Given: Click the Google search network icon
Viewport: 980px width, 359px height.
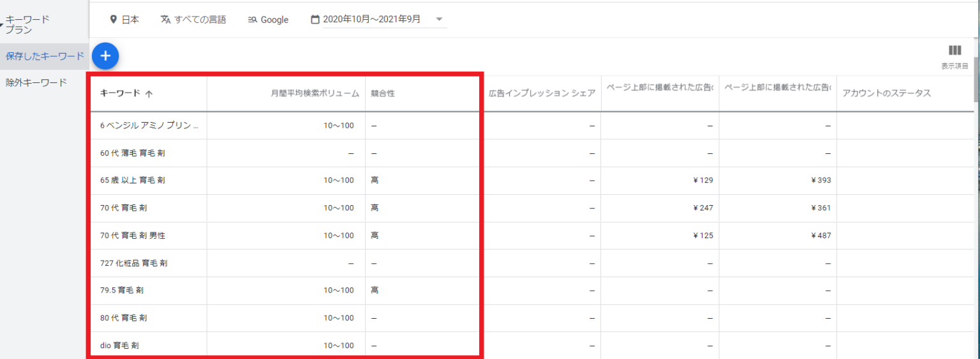Looking at the screenshot, I should 252,20.
